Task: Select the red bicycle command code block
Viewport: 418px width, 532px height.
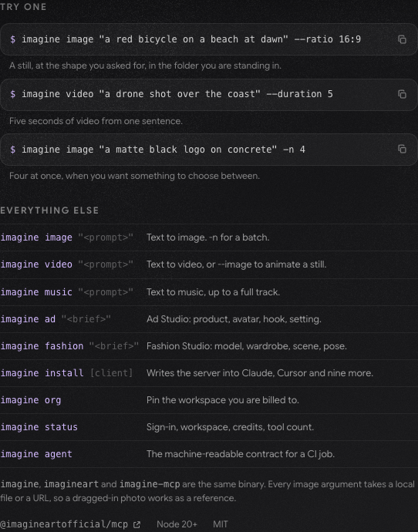Action: (209, 39)
